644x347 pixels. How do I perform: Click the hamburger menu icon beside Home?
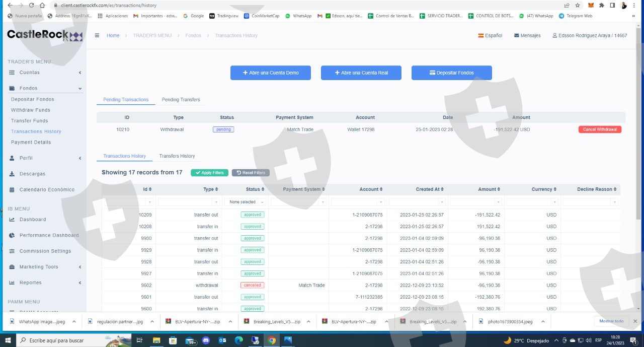click(x=97, y=36)
